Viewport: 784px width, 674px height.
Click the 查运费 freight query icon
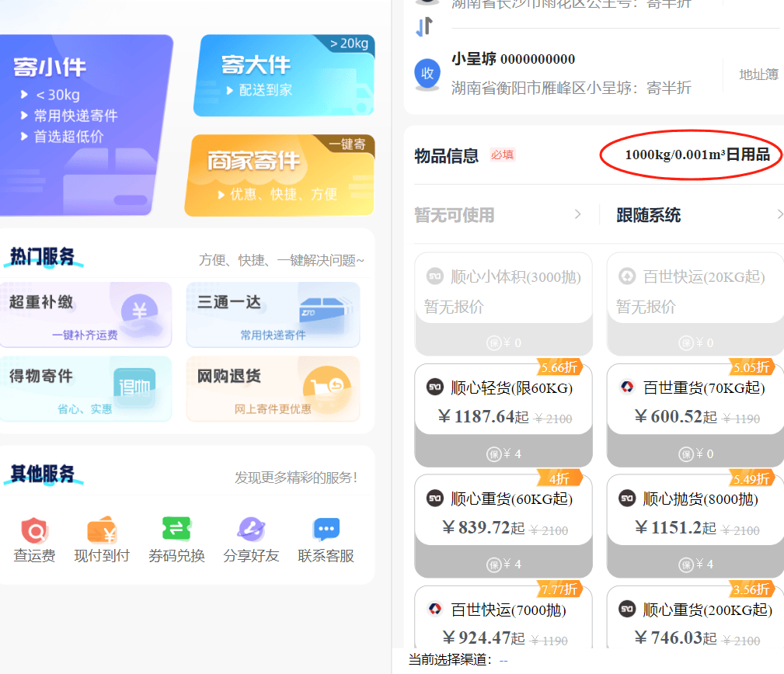[x=35, y=531]
